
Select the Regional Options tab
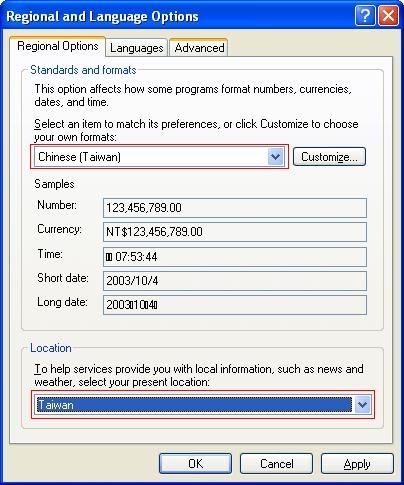[58, 46]
